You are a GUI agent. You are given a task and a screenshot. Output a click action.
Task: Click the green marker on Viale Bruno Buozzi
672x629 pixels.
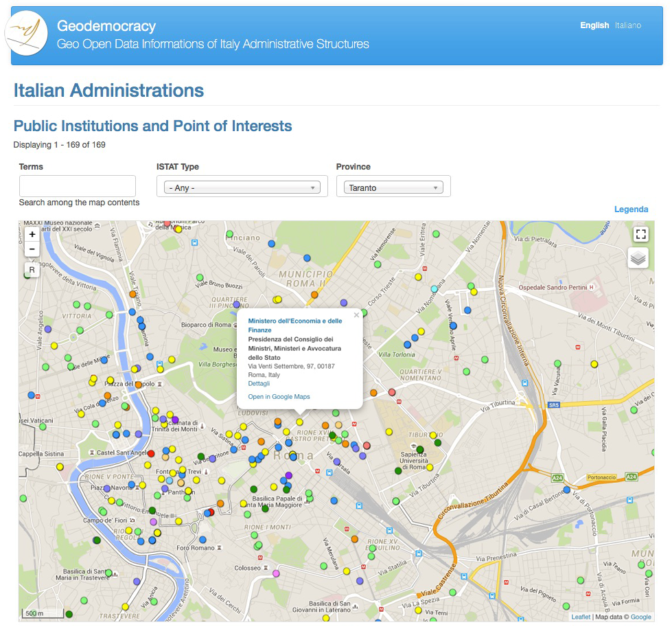coord(200,277)
